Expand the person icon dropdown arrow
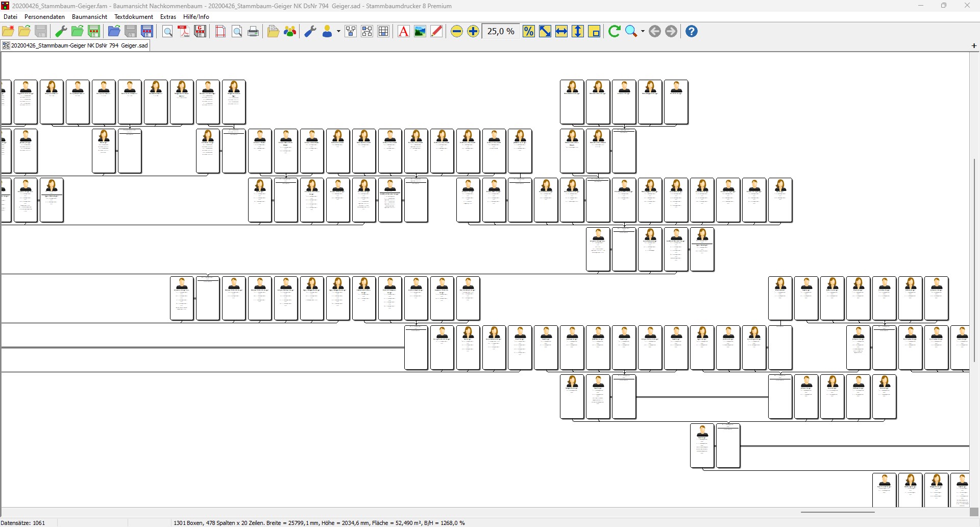980x527 pixels. pos(338,32)
